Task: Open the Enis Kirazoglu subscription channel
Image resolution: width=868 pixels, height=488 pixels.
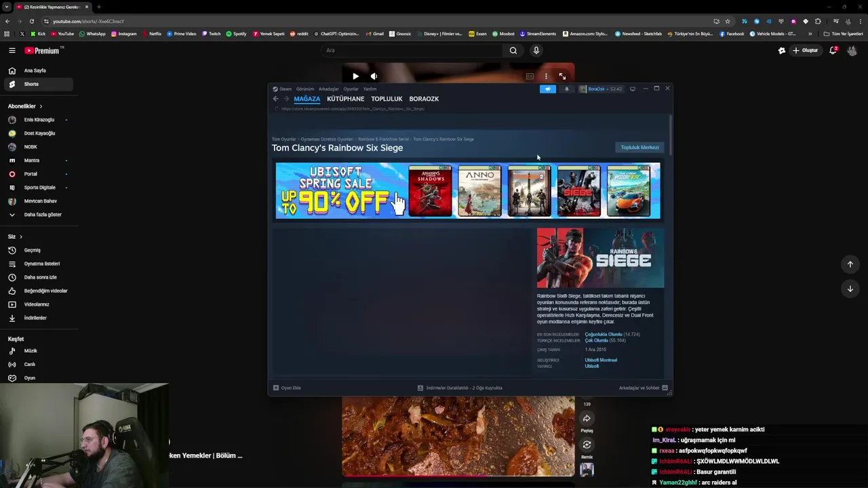Action: (39, 119)
